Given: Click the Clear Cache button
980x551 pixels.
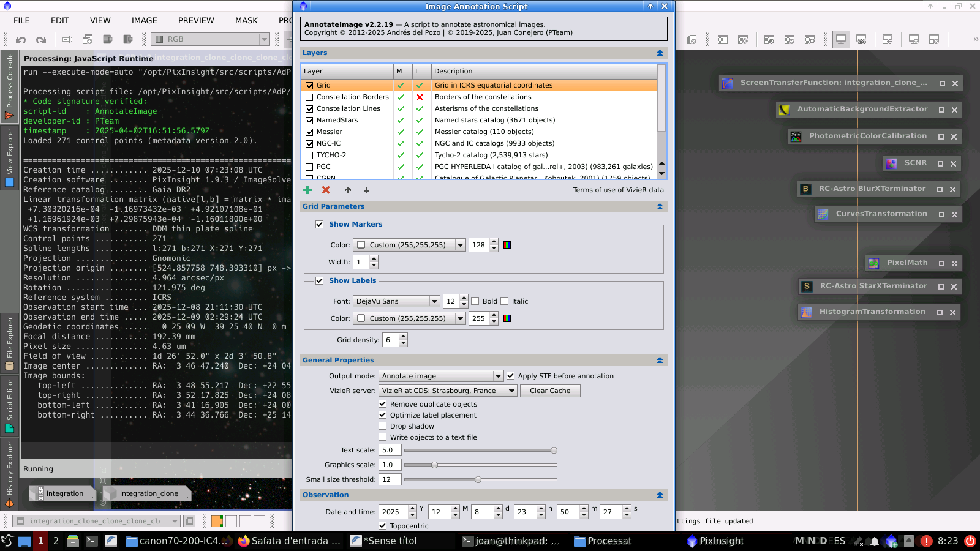Looking at the screenshot, I should (549, 391).
